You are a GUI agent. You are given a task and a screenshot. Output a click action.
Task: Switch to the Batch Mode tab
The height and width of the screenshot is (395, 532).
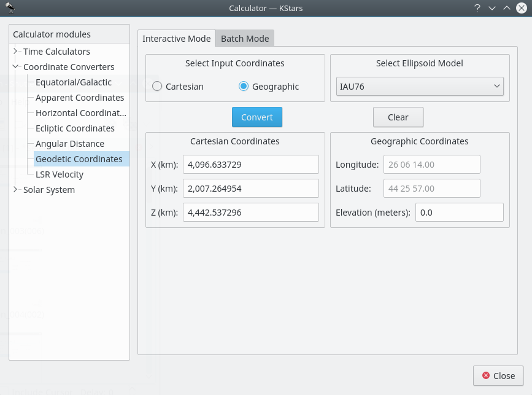[245, 39]
